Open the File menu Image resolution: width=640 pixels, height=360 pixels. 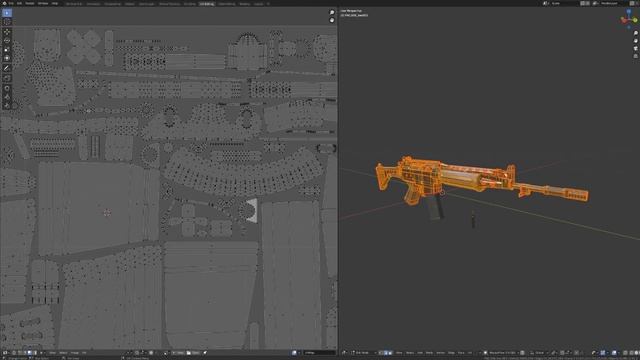coord(11,3)
